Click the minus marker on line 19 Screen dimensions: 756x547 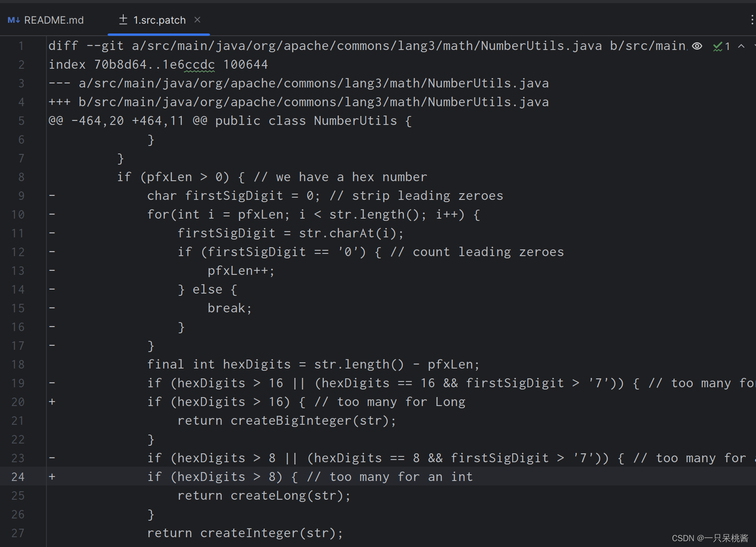point(52,383)
